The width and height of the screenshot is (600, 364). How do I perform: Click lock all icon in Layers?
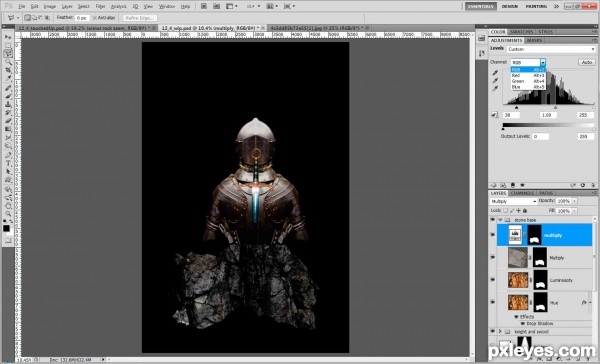[x=525, y=211]
